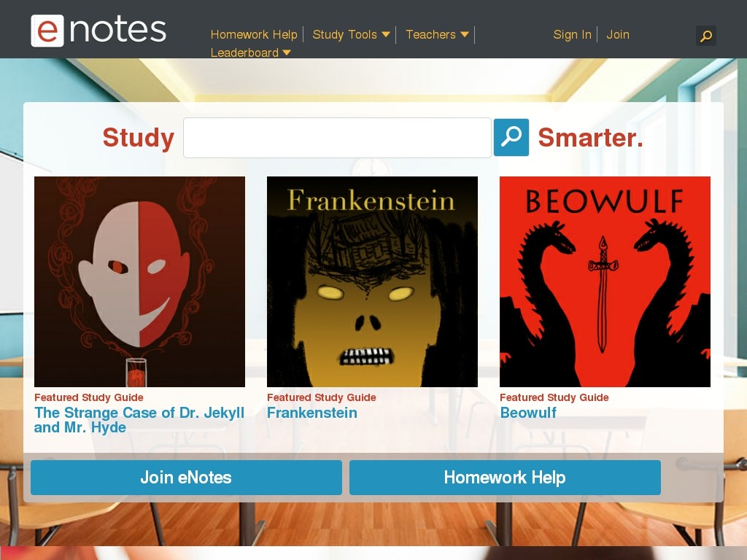Select the Study Tools menu item
Screen dimensions: 747x560
[x=344, y=35]
